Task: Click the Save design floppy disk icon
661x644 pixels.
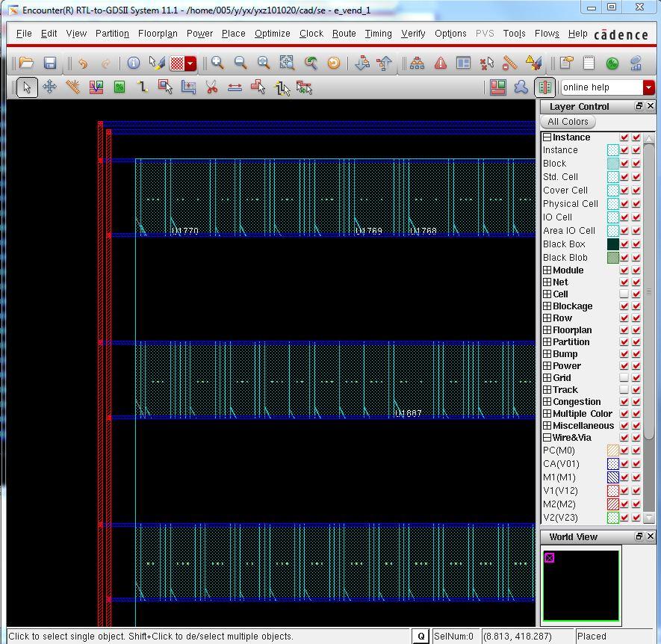Action: coord(50,64)
